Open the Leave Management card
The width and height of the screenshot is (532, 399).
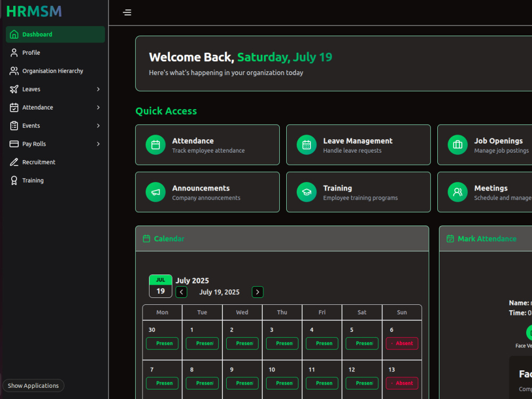coord(358,145)
